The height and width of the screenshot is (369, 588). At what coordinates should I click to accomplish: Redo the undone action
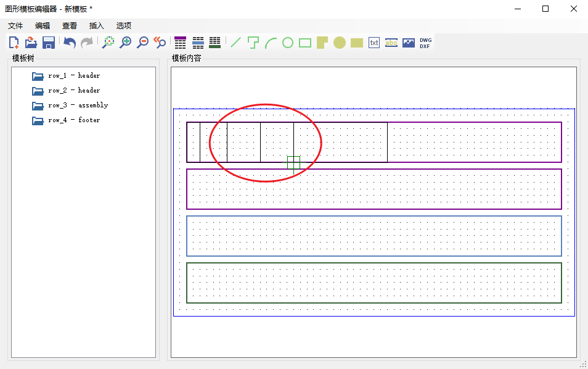(87, 43)
